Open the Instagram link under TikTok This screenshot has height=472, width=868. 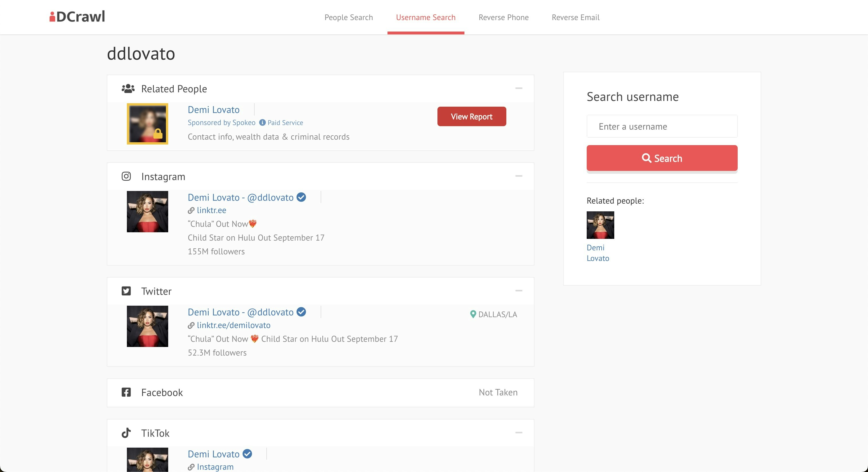pyautogui.click(x=215, y=467)
